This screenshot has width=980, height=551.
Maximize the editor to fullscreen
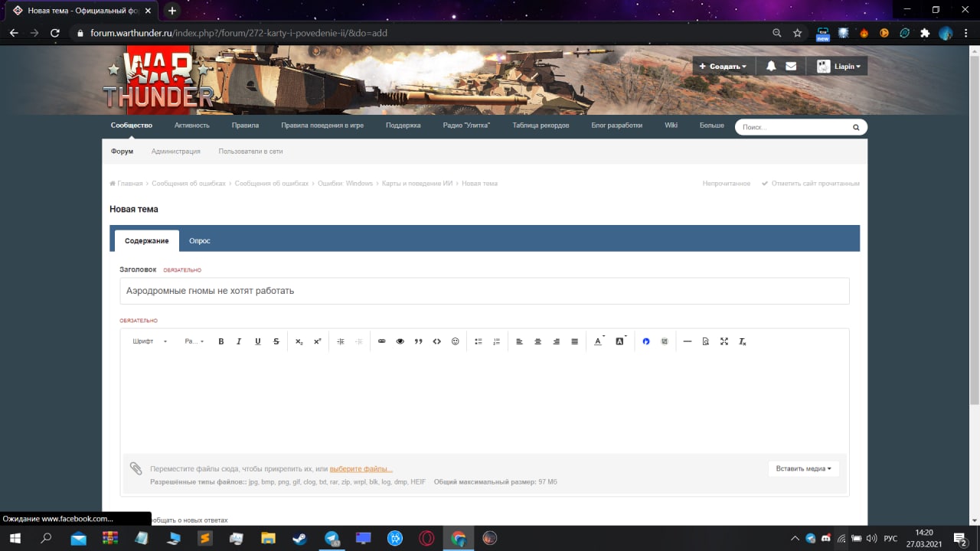coord(724,341)
